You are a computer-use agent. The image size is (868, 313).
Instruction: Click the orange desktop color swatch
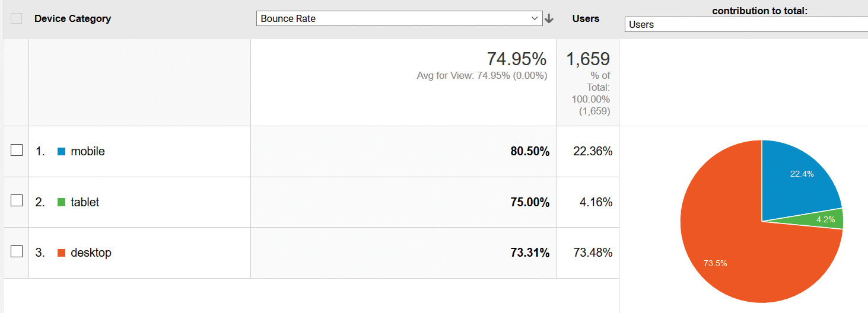61,253
